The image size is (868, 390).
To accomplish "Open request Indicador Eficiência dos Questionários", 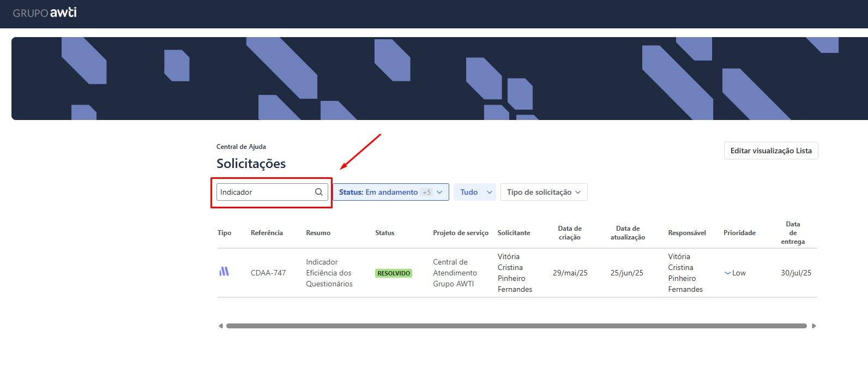I will [x=329, y=273].
